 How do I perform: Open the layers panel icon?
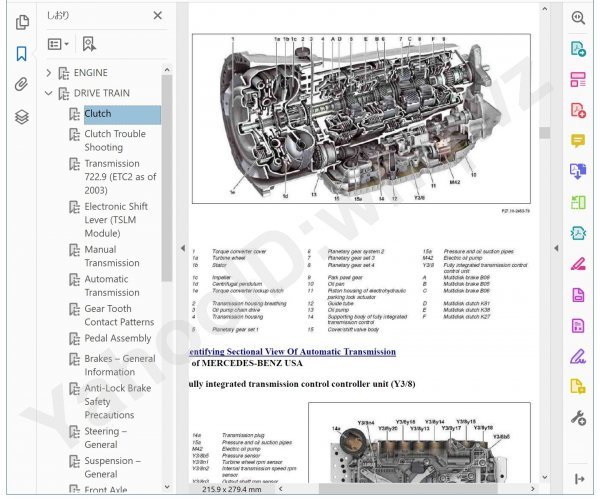(x=22, y=117)
